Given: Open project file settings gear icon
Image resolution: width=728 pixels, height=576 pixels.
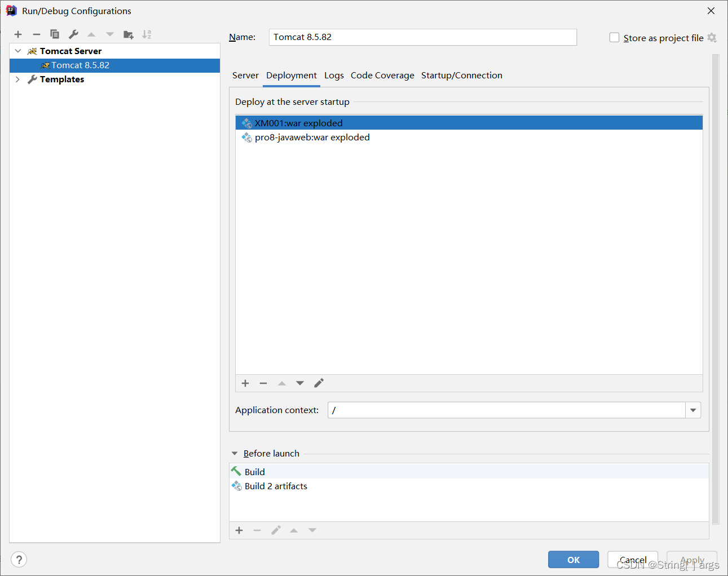Looking at the screenshot, I should tap(712, 38).
